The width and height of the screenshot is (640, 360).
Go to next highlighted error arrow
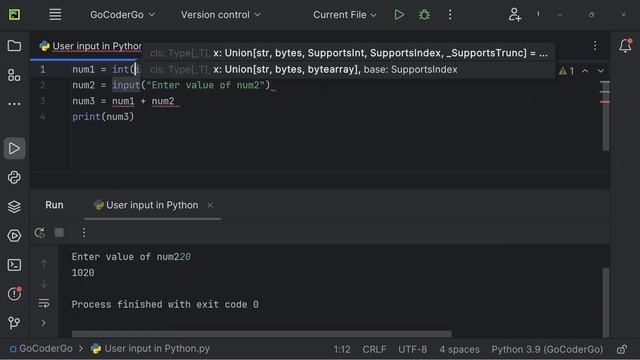601,71
